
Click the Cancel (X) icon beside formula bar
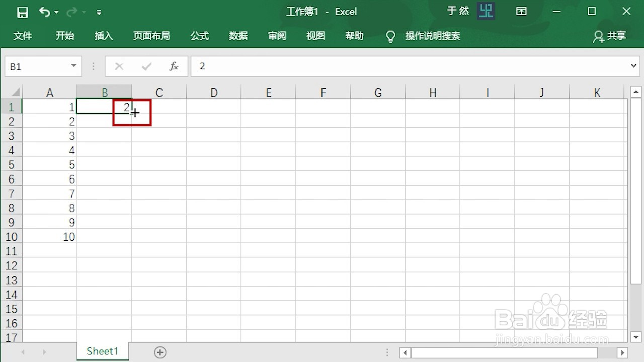click(119, 66)
